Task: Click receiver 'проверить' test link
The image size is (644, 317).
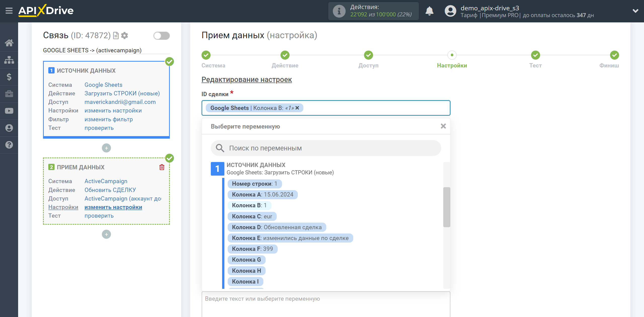Action: 99,216
